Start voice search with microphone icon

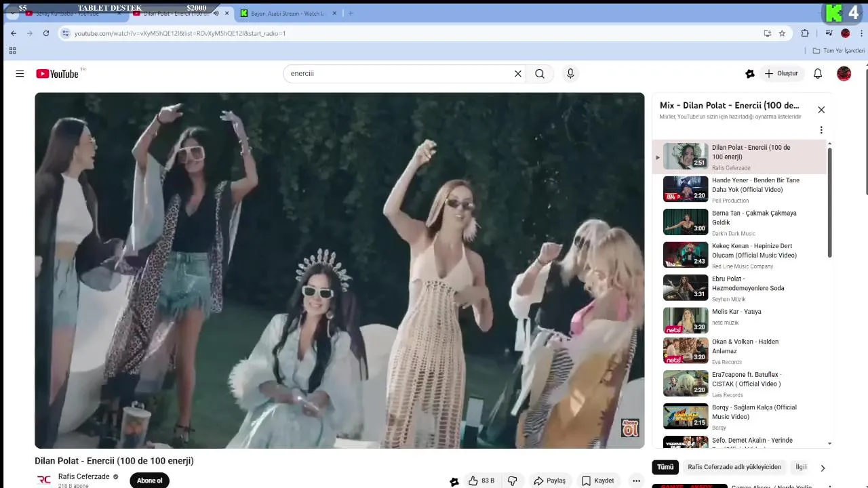pyautogui.click(x=570, y=74)
